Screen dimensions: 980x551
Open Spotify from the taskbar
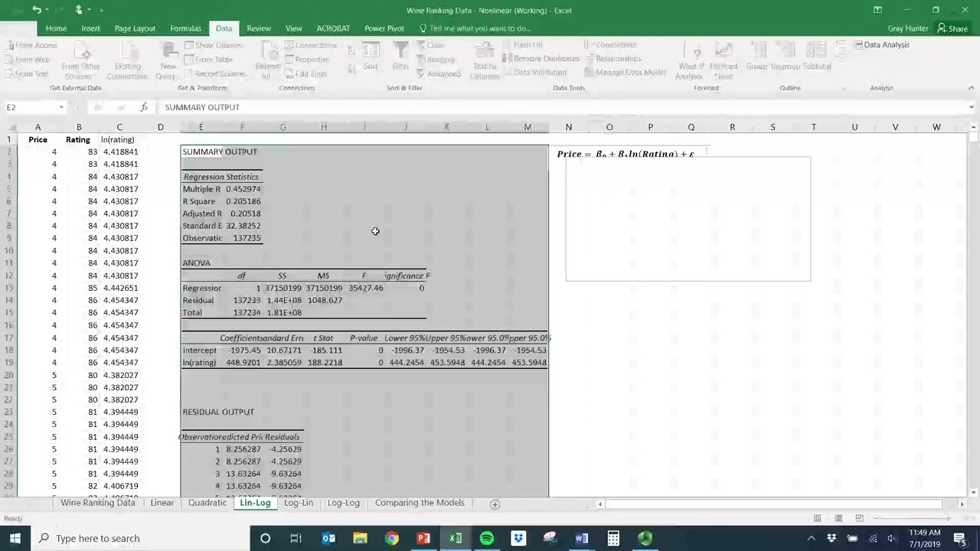click(487, 538)
